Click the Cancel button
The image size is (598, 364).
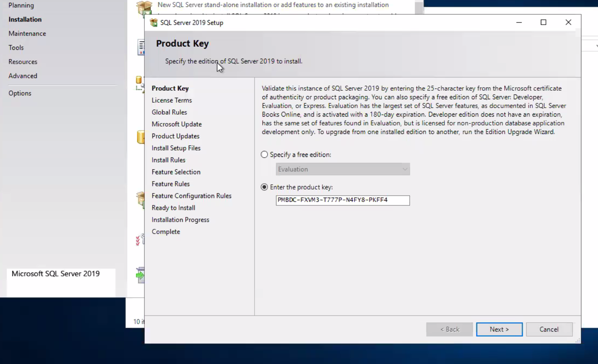549,329
